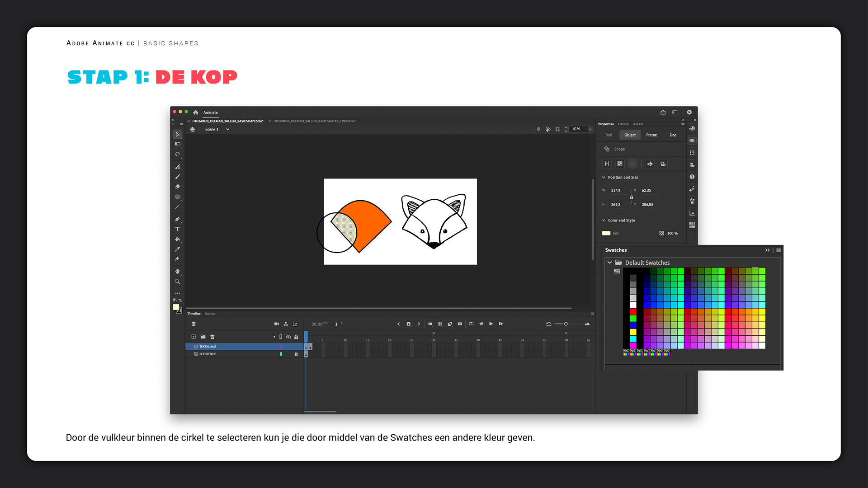
Task: Toggle lock on REFERENTIE layer
Action: (296, 354)
